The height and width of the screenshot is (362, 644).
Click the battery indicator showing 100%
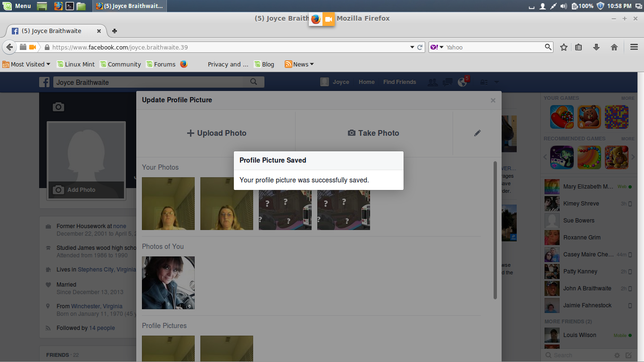583,6
